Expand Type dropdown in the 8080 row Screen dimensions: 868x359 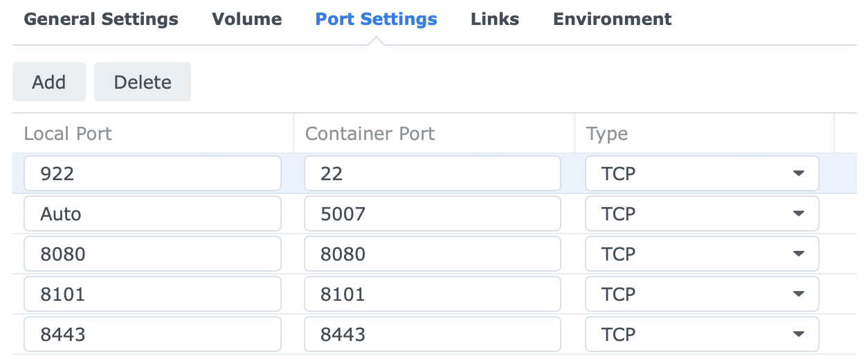pyautogui.click(x=702, y=254)
